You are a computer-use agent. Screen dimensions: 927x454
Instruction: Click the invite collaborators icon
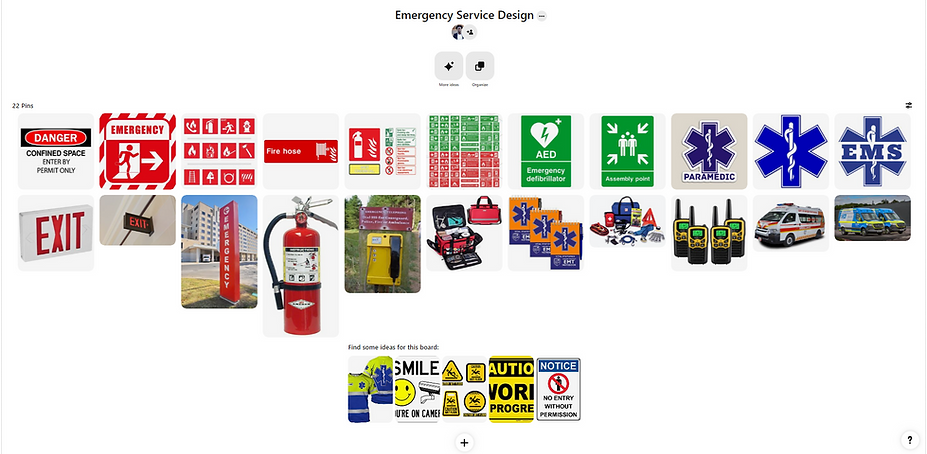470,33
